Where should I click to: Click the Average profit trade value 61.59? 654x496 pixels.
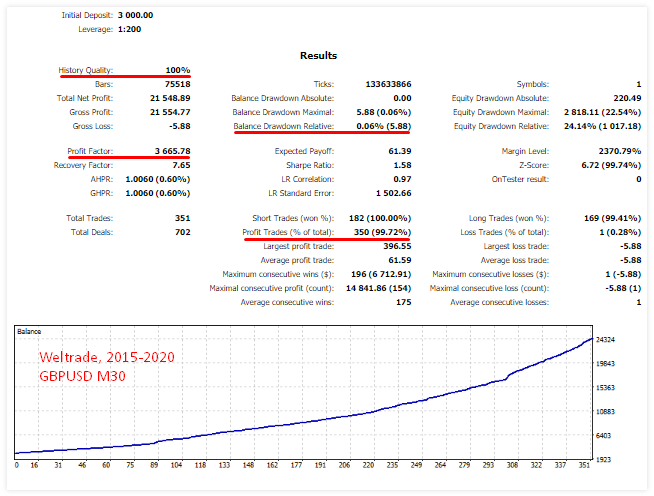pyautogui.click(x=400, y=260)
